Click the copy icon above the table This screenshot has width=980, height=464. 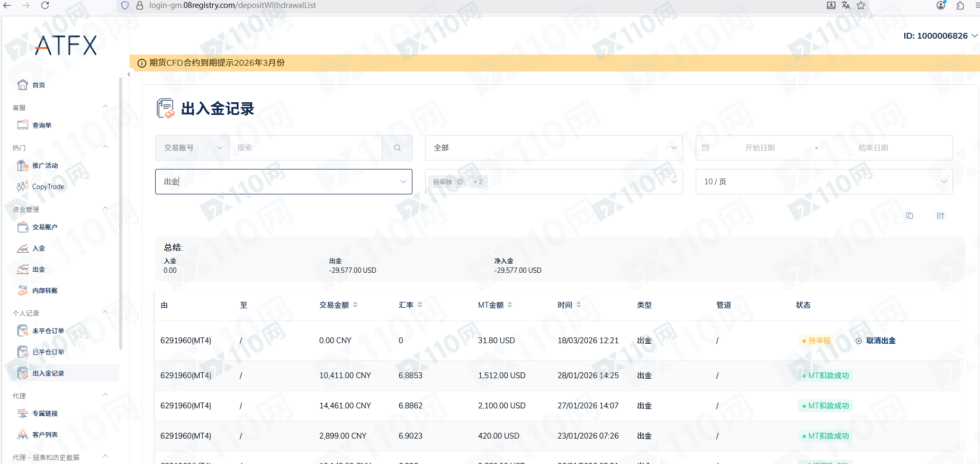pos(910,216)
